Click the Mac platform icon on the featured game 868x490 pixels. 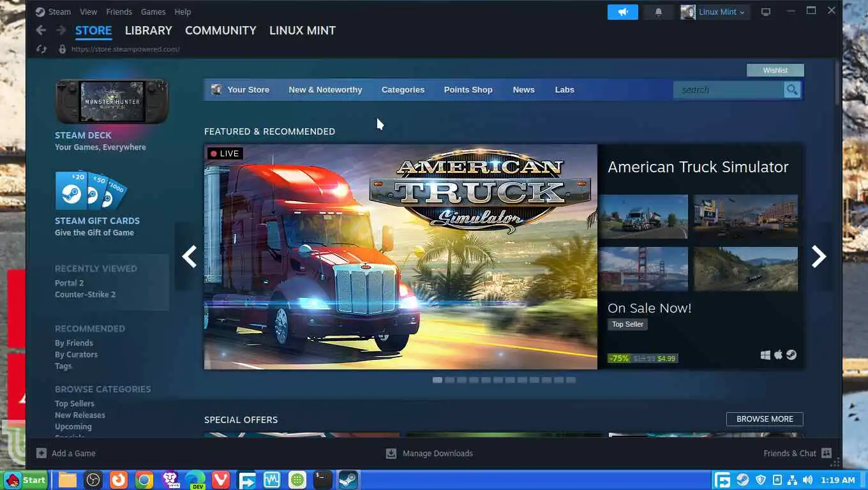[x=778, y=355]
